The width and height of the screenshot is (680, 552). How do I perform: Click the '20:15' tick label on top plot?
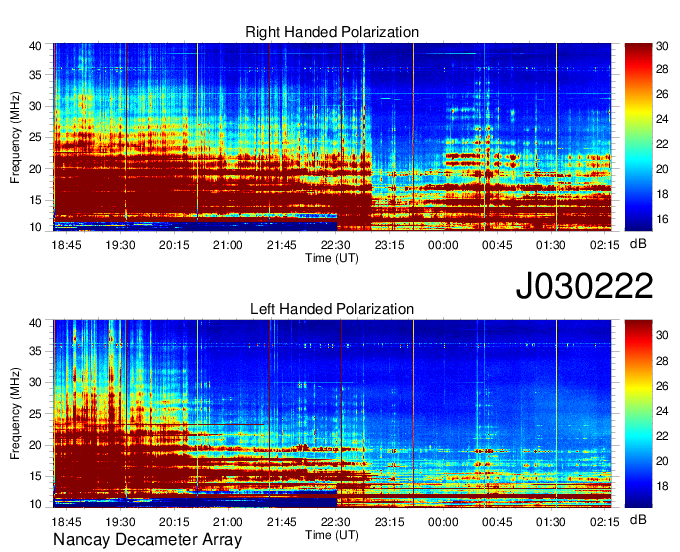point(174,245)
